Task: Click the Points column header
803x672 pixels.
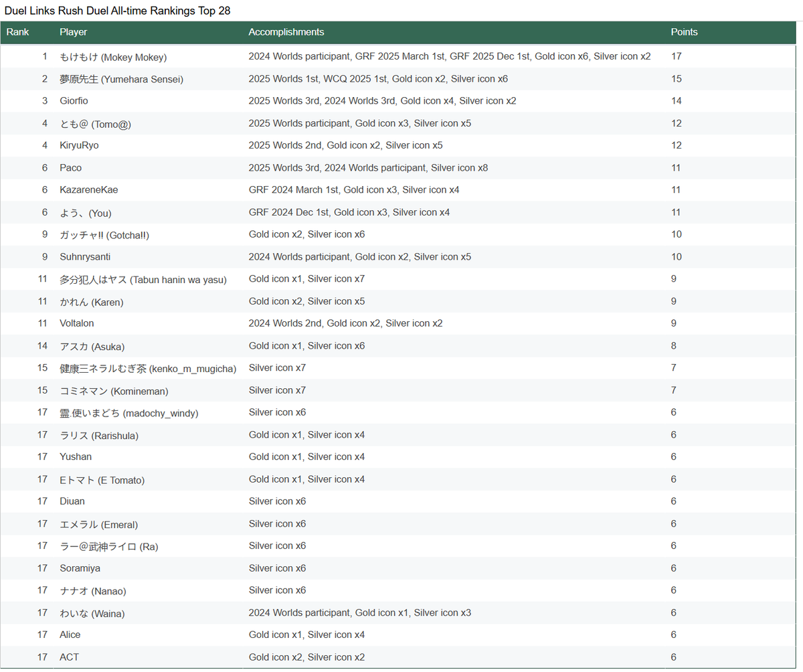Action: (684, 32)
